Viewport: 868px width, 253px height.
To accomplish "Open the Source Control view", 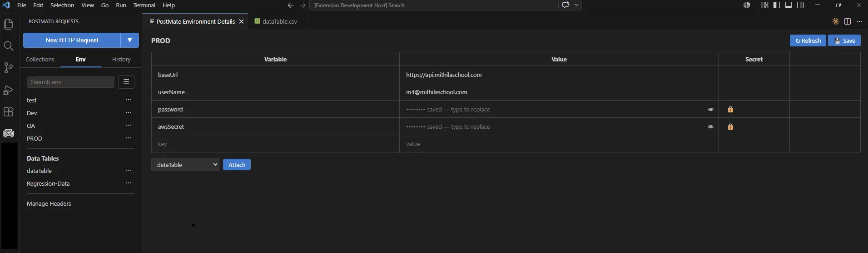I will tap(8, 68).
